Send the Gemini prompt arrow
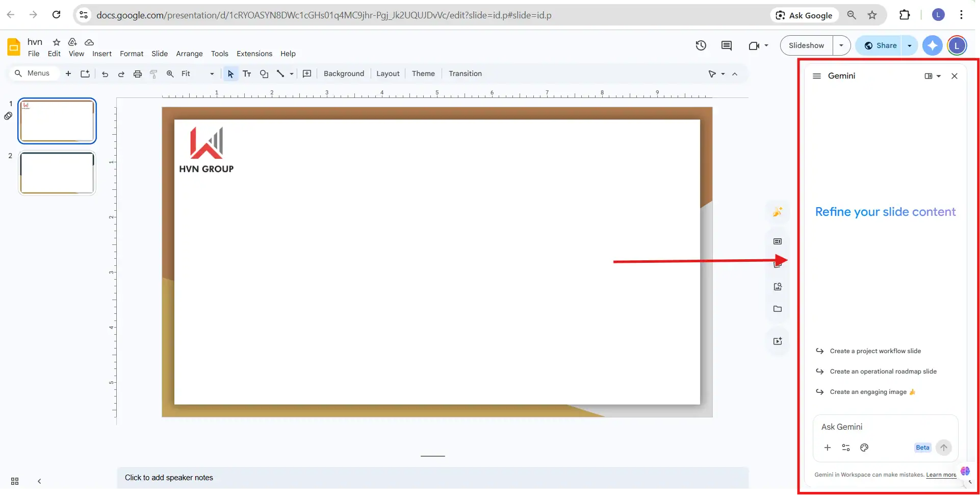 click(944, 448)
